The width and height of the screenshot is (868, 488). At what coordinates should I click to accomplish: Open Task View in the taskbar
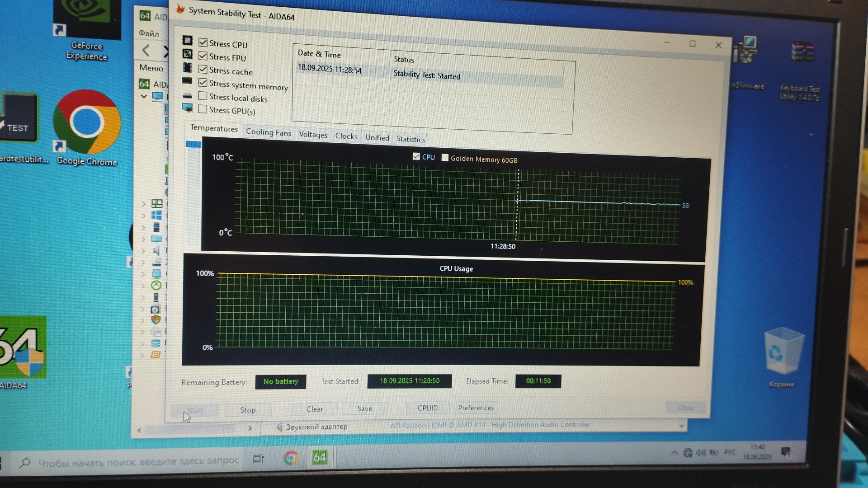tap(258, 459)
